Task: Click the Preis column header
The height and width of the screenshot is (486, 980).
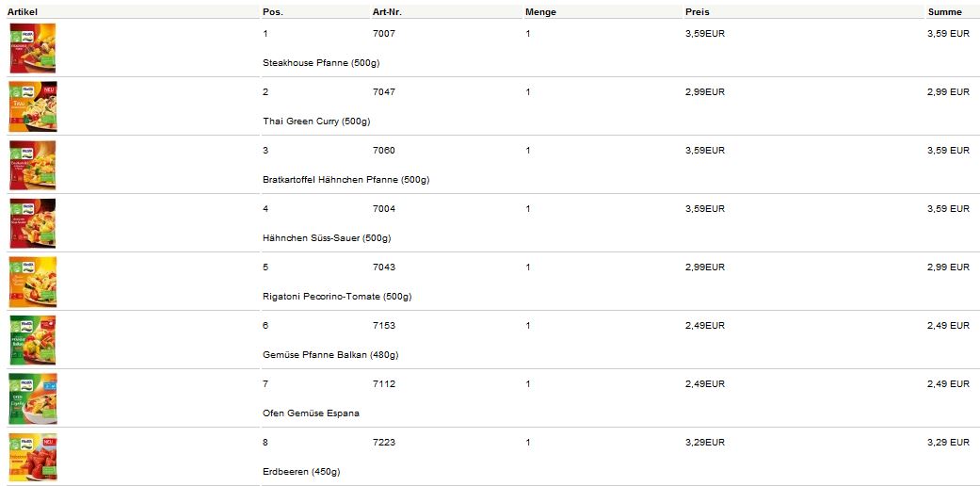Action: click(x=698, y=12)
